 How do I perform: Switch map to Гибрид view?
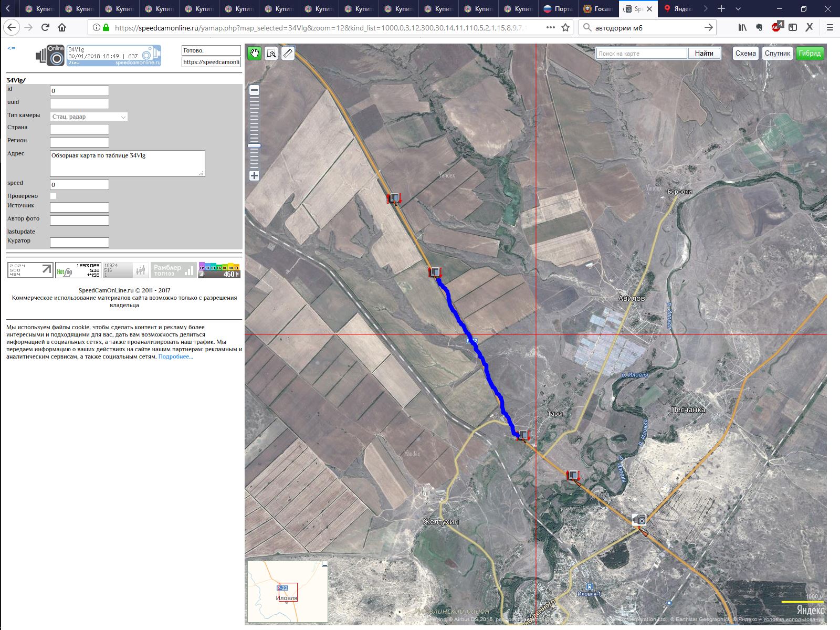coord(810,53)
